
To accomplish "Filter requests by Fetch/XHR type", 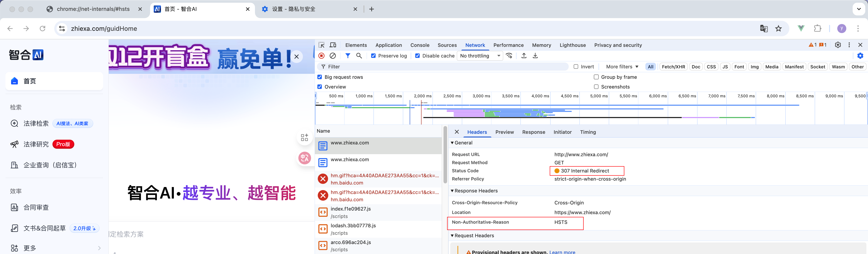I will tap(673, 67).
